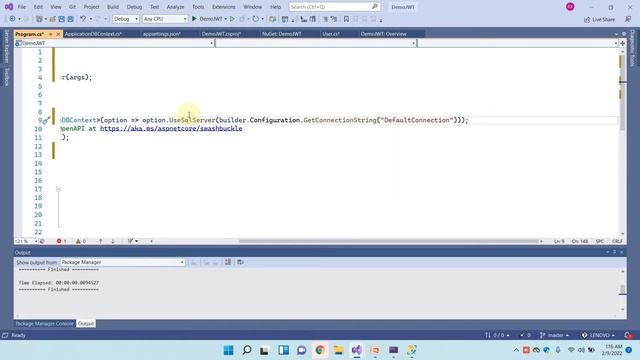The image size is (640, 360).
Task: Open the Git menu
Action: (72, 7)
